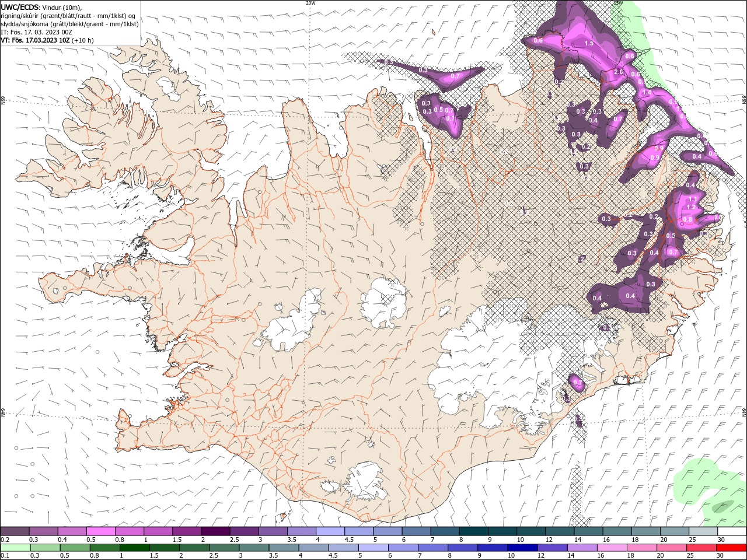Choose the 3 swatch in the top legend row
This screenshot has width=747, height=560.
tap(273, 531)
